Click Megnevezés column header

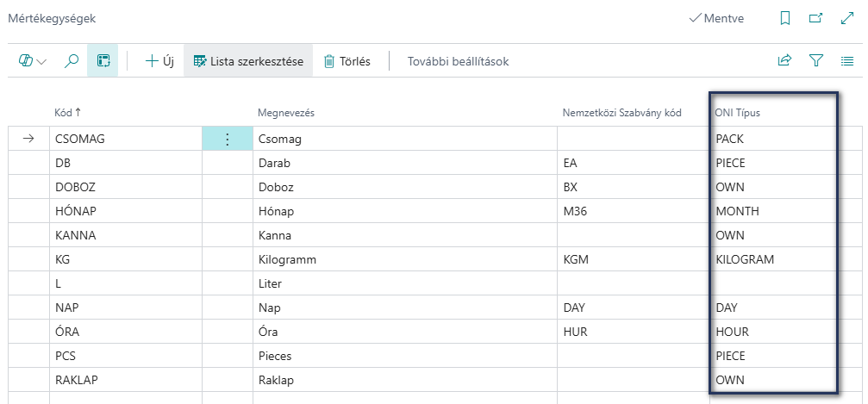[x=286, y=113]
